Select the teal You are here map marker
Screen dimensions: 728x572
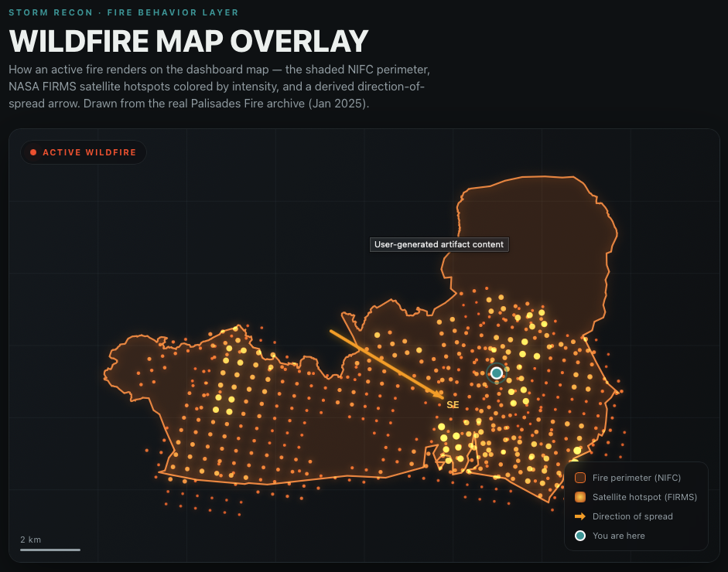[x=497, y=373]
